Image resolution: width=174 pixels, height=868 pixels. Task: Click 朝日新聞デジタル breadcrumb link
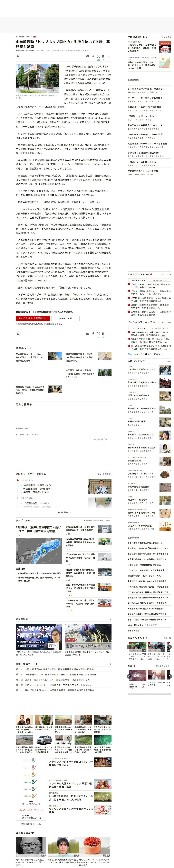tap(23, 37)
